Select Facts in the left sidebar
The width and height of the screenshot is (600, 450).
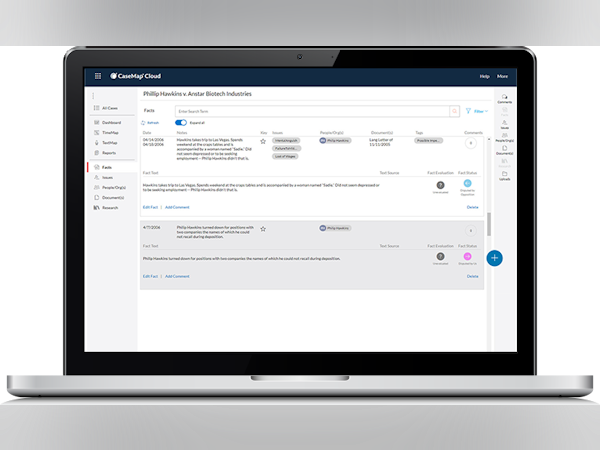point(112,167)
